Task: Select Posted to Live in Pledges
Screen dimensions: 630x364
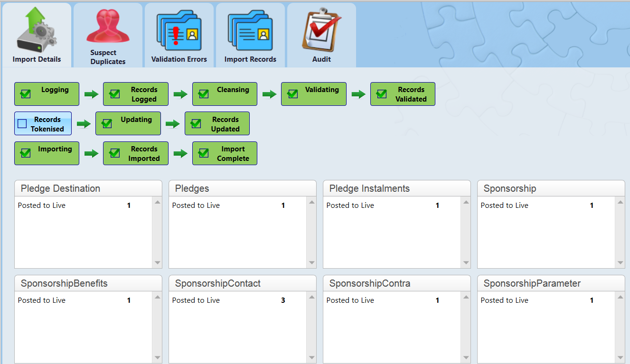Action: [196, 205]
